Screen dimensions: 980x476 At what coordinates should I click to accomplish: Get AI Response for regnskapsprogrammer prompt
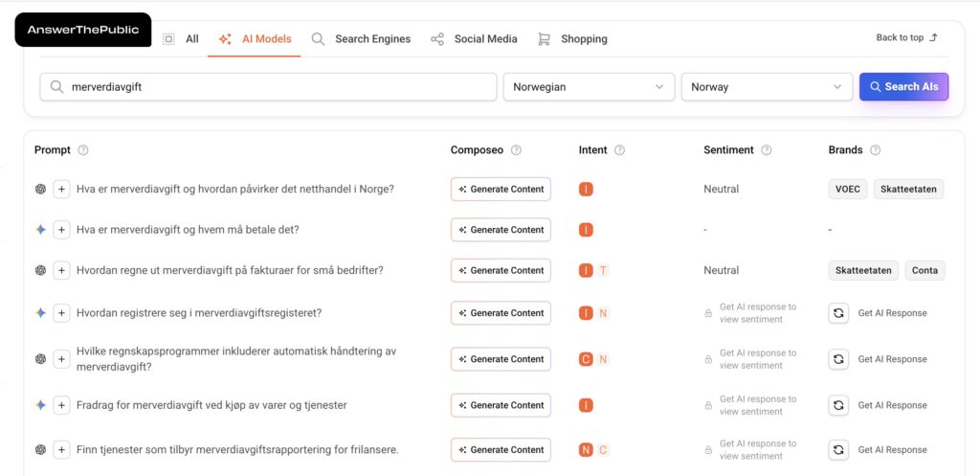(x=879, y=359)
